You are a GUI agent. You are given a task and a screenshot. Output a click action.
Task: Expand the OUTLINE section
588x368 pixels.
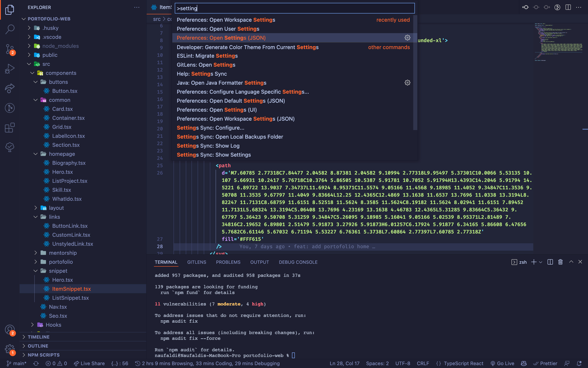[83, 346]
